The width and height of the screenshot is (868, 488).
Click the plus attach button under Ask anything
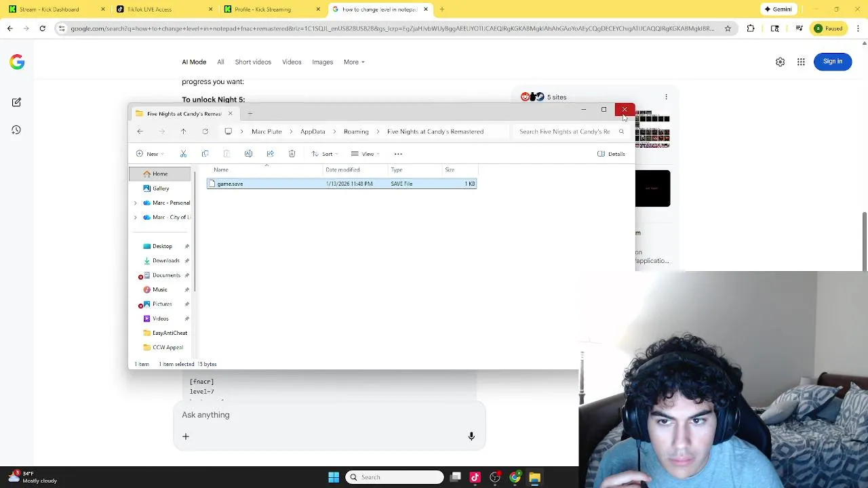(x=185, y=436)
